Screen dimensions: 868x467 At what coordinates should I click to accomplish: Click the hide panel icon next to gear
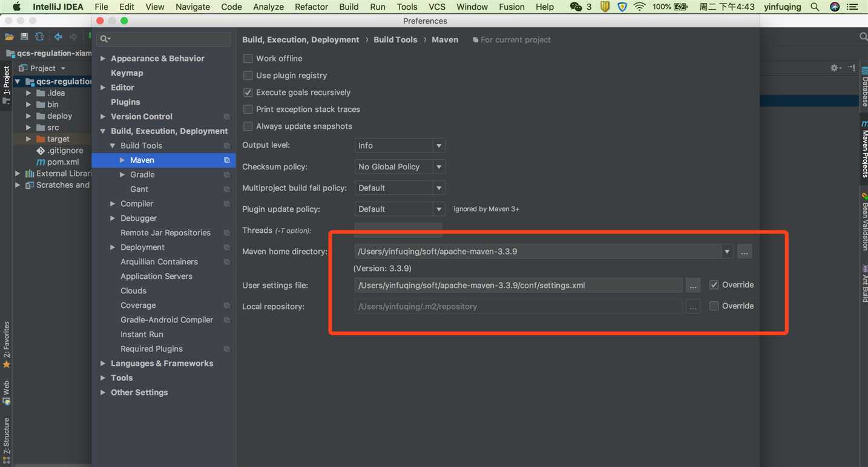851,68
